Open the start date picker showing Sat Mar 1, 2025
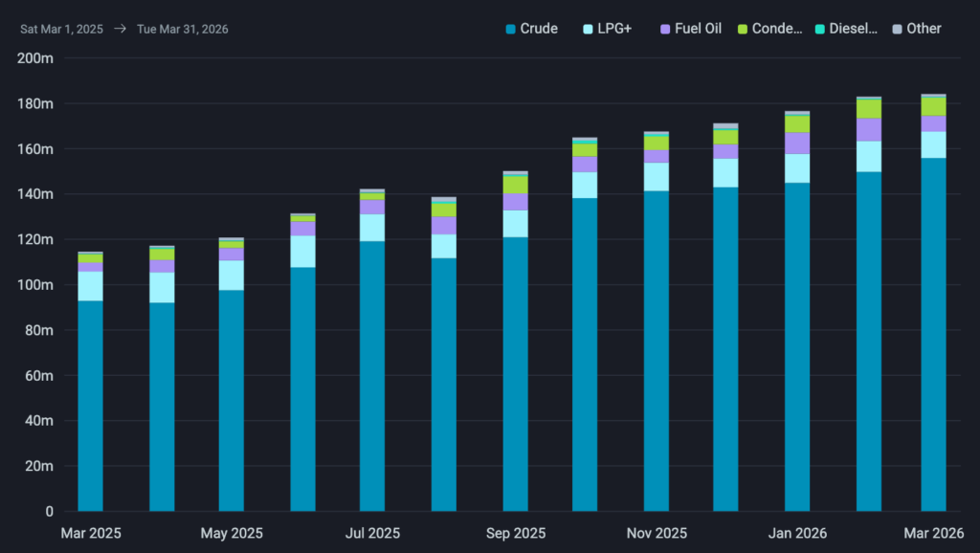Screen dimensions: 980x553 point(61,29)
